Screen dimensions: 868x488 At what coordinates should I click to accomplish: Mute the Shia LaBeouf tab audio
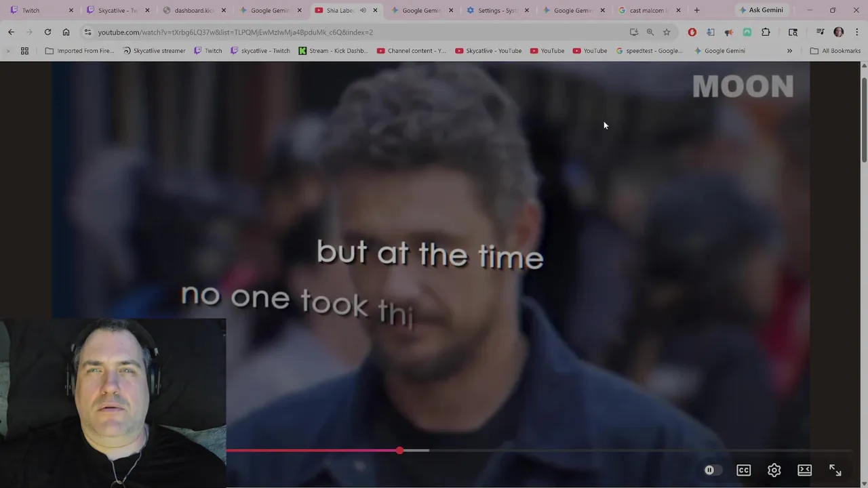[x=363, y=10]
